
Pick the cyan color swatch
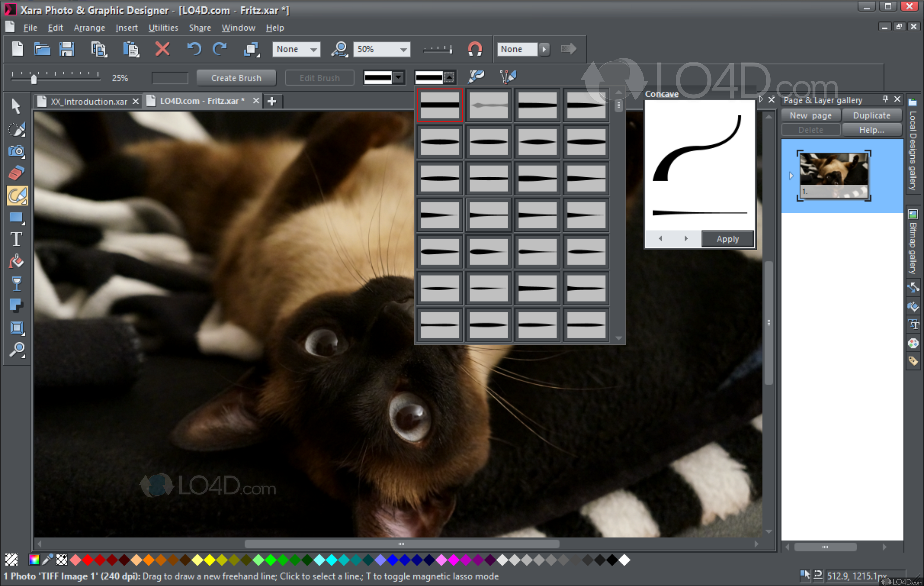pyautogui.click(x=332, y=560)
